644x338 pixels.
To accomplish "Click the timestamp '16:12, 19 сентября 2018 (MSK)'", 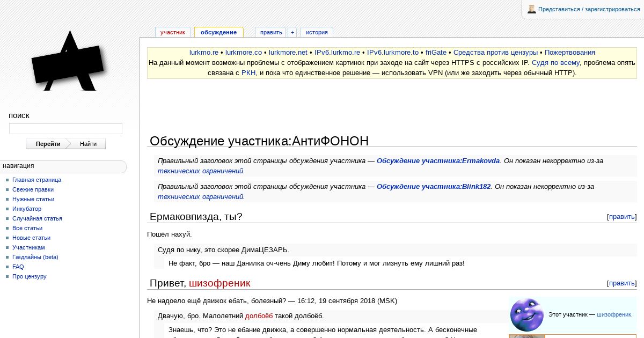I will tap(347, 301).
